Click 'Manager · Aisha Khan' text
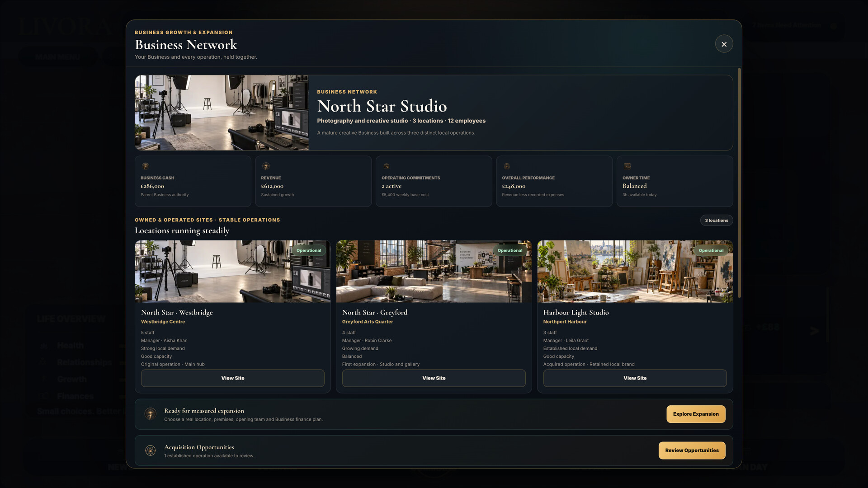The image size is (868, 488). click(x=164, y=341)
